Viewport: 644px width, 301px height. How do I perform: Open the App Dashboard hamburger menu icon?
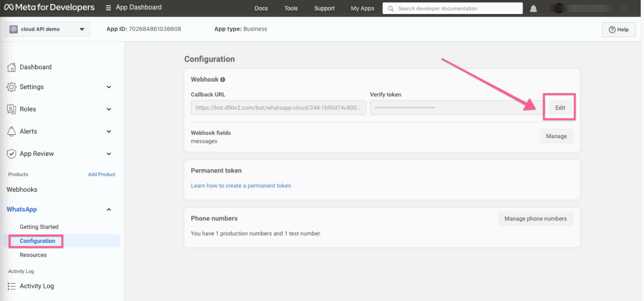click(108, 7)
